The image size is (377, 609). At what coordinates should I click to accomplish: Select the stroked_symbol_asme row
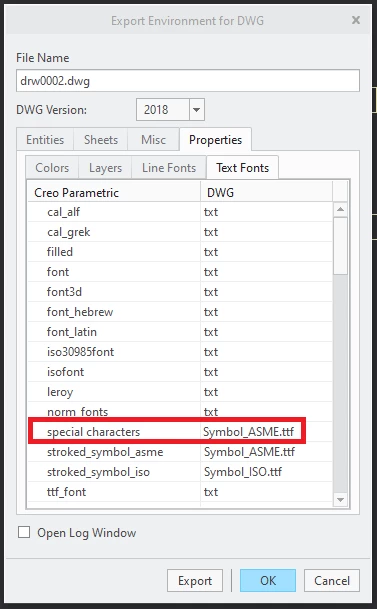180,452
